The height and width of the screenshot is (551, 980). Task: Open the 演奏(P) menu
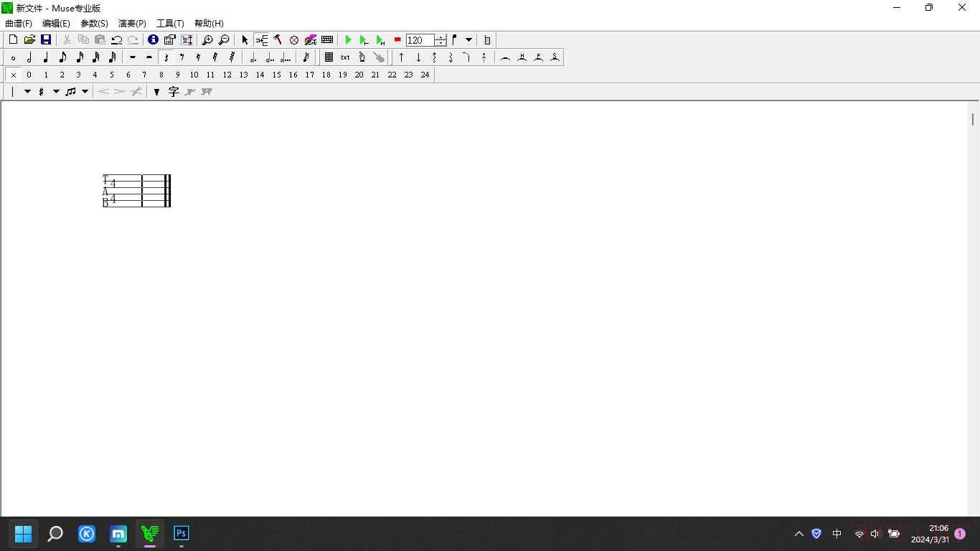pyautogui.click(x=132, y=24)
